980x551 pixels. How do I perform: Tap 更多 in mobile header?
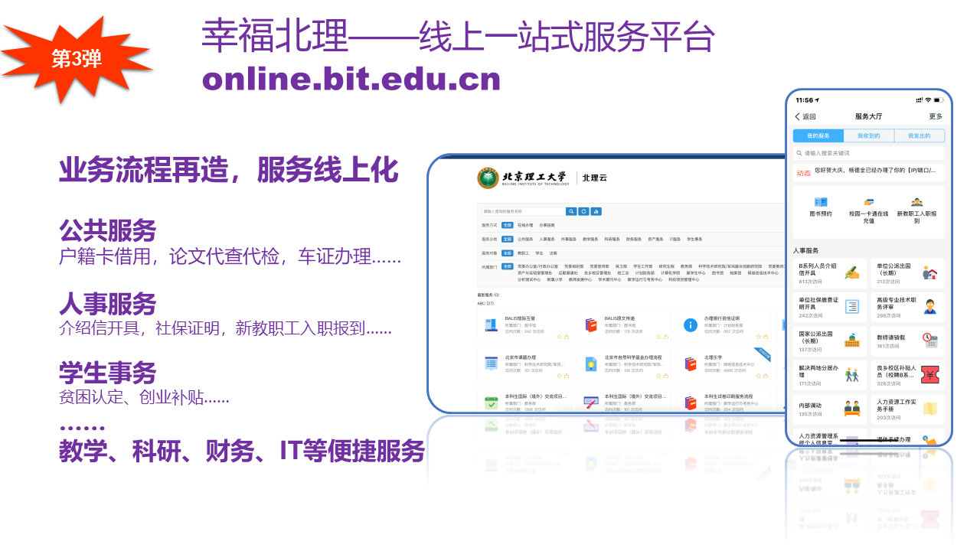(x=936, y=116)
